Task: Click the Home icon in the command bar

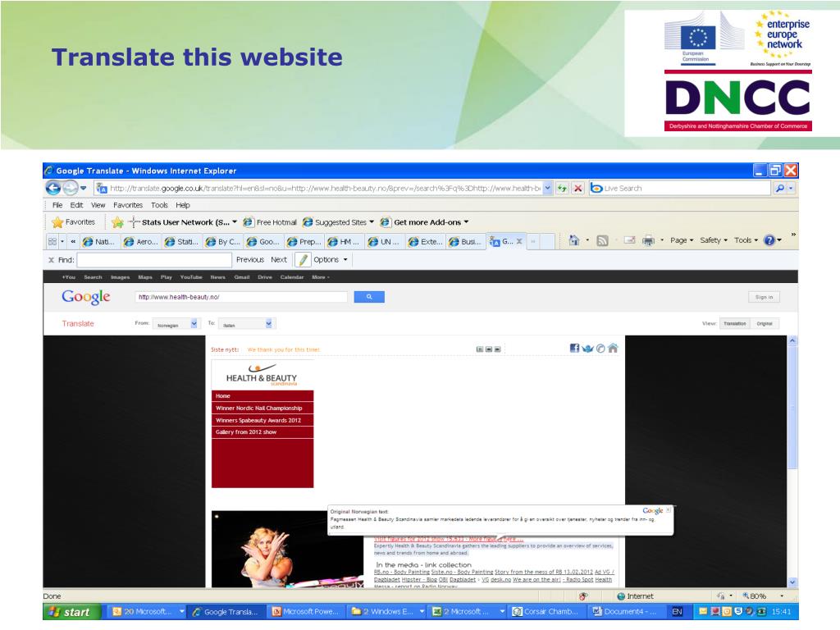Action: point(573,240)
